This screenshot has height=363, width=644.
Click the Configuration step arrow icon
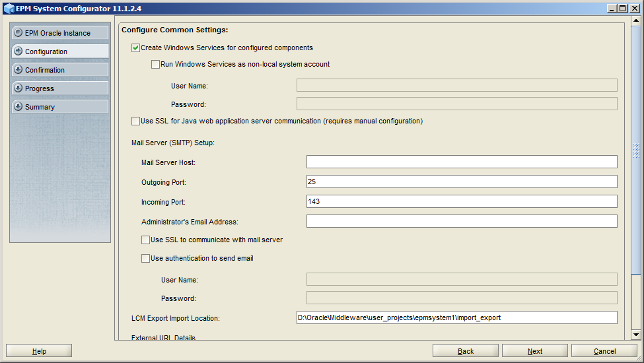(18, 51)
